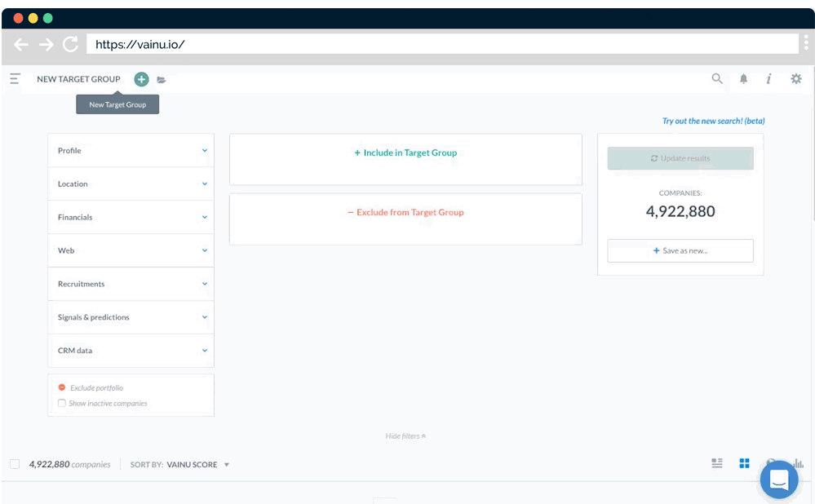Expand the Profile filter section
This screenshot has width=815, height=504.
(131, 151)
